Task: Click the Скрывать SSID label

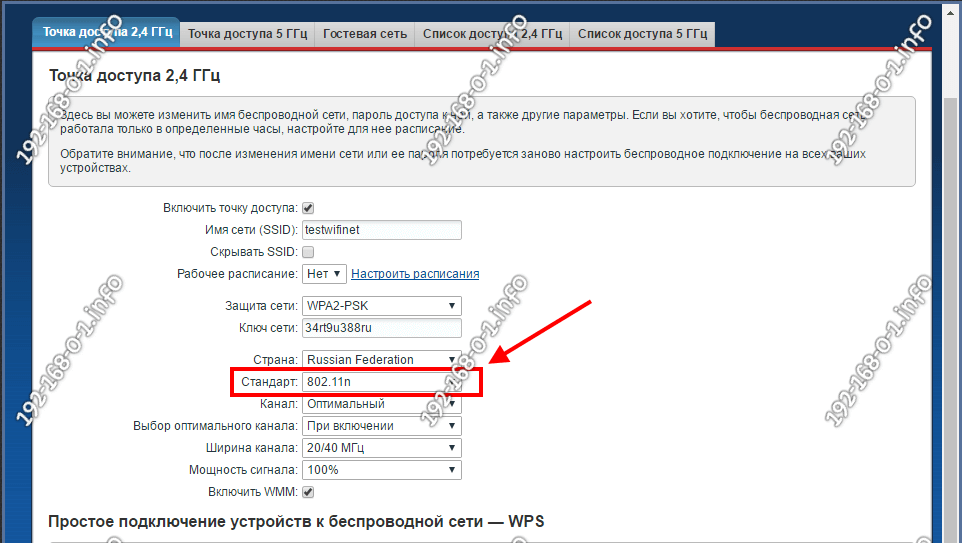Action: tap(254, 252)
